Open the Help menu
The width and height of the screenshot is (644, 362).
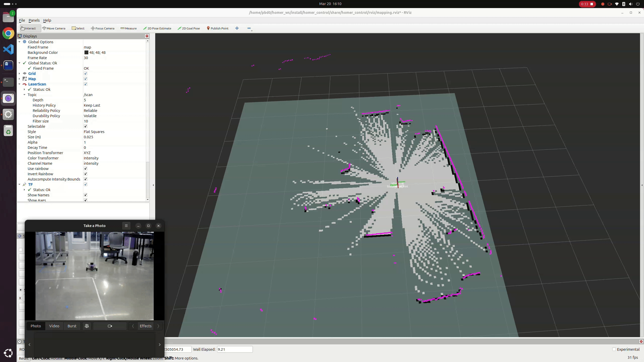tap(47, 20)
